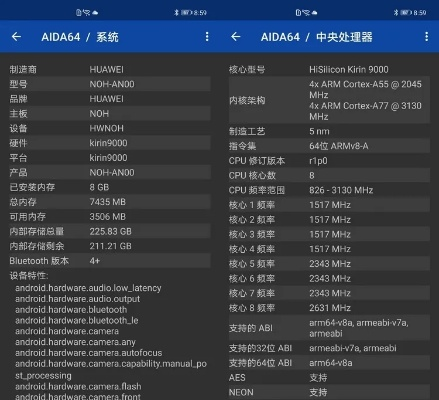Select android.hardware.audio.low_latency feature line

[x=88, y=288]
